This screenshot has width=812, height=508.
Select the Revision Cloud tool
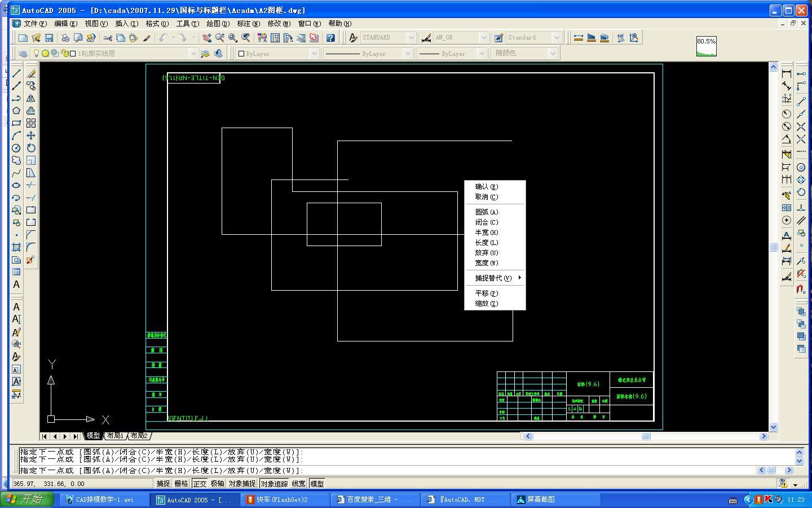pyautogui.click(x=16, y=160)
